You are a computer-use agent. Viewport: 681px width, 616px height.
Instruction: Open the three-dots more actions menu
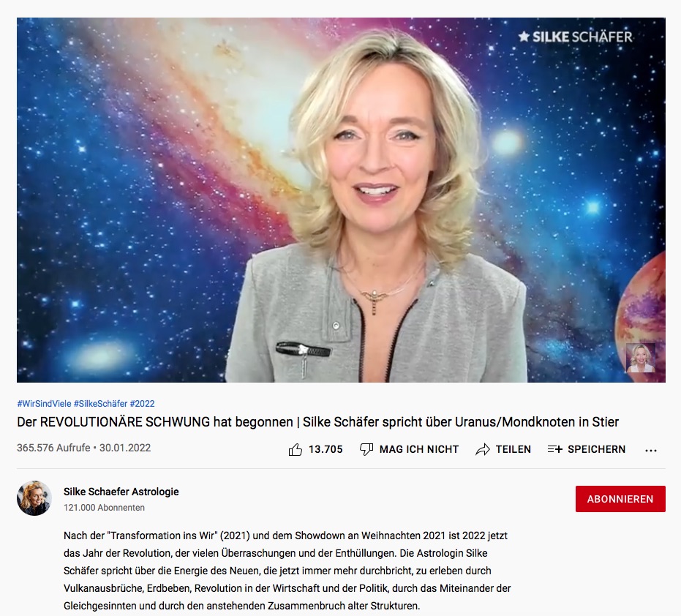pyautogui.click(x=650, y=451)
